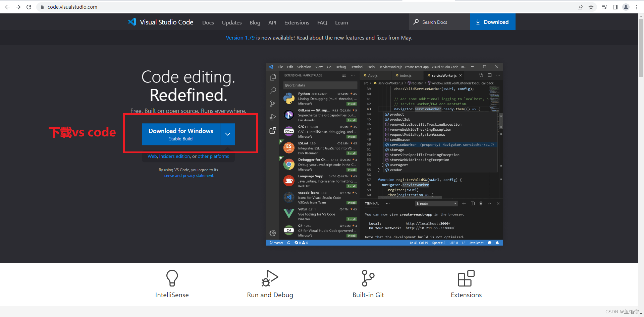Open the Version 1.79 link
Viewport: 644px width, 317px height.
pos(240,38)
